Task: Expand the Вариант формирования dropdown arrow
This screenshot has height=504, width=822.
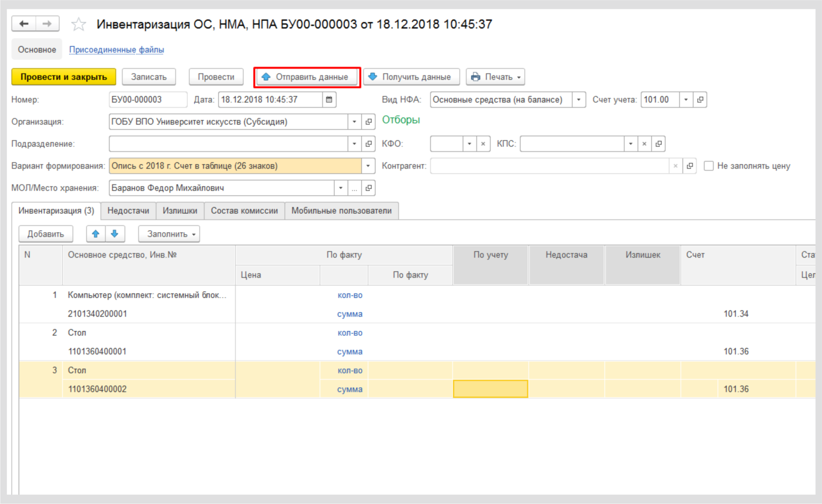Action: pyautogui.click(x=368, y=166)
